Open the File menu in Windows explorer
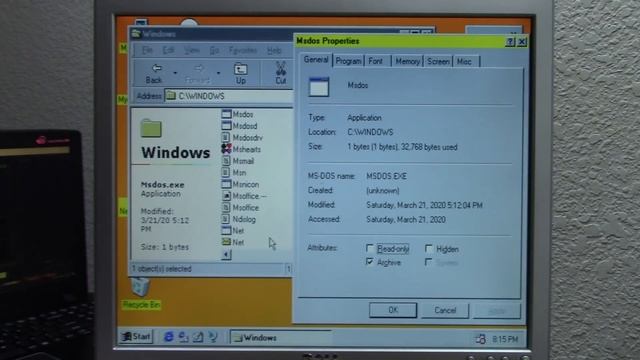This screenshot has height=360, width=640. tap(147, 50)
